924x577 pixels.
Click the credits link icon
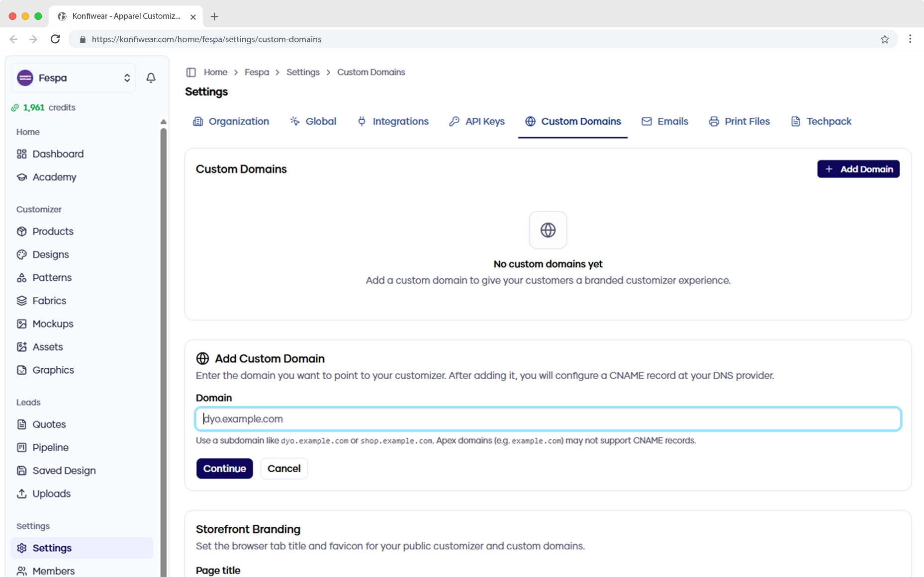[x=15, y=108]
